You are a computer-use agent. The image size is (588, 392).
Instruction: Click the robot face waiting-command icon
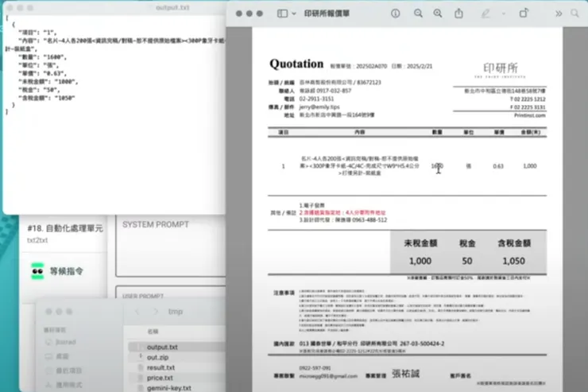[x=37, y=271]
